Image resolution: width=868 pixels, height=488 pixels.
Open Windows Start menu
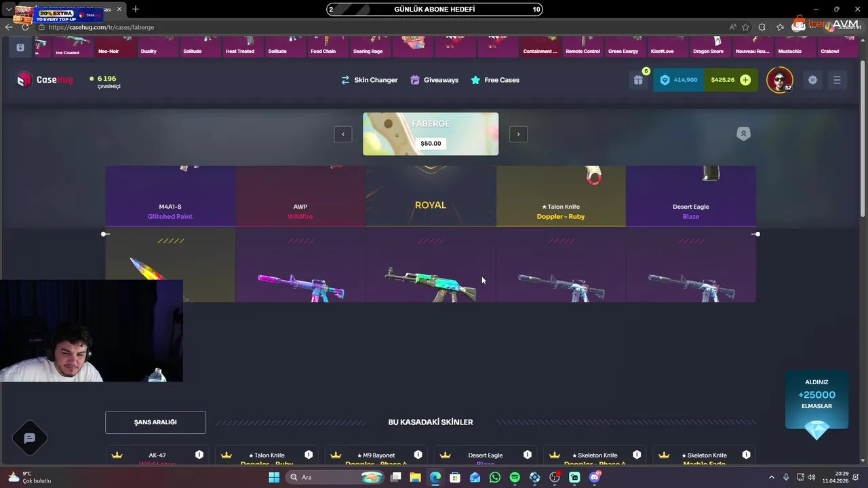pyautogui.click(x=274, y=477)
